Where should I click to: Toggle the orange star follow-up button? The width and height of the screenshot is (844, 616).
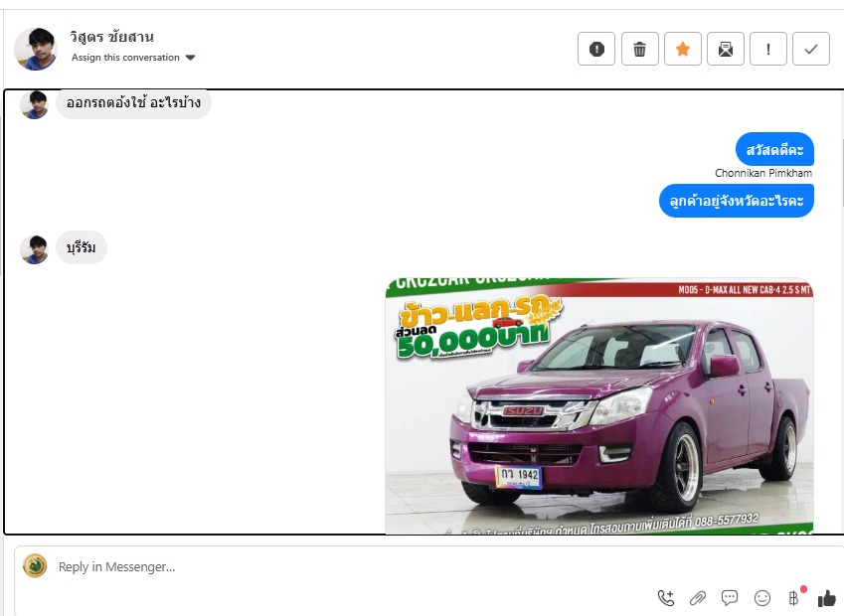click(683, 49)
